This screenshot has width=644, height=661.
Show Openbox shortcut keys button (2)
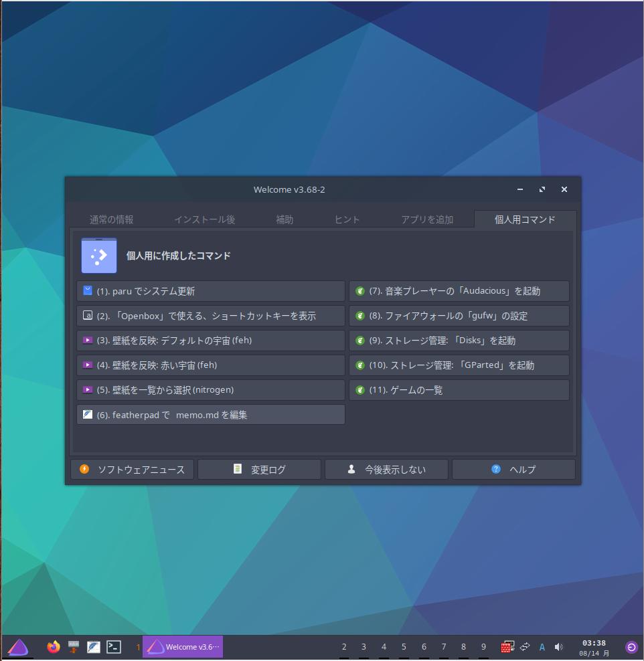tap(211, 316)
